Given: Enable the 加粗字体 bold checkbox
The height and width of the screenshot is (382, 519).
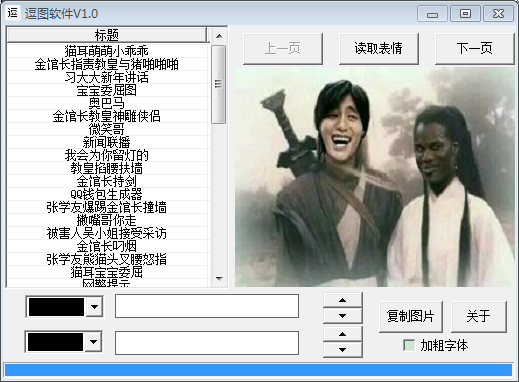Looking at the screenshot, I should pyautogui.click(x=409, y=345).
